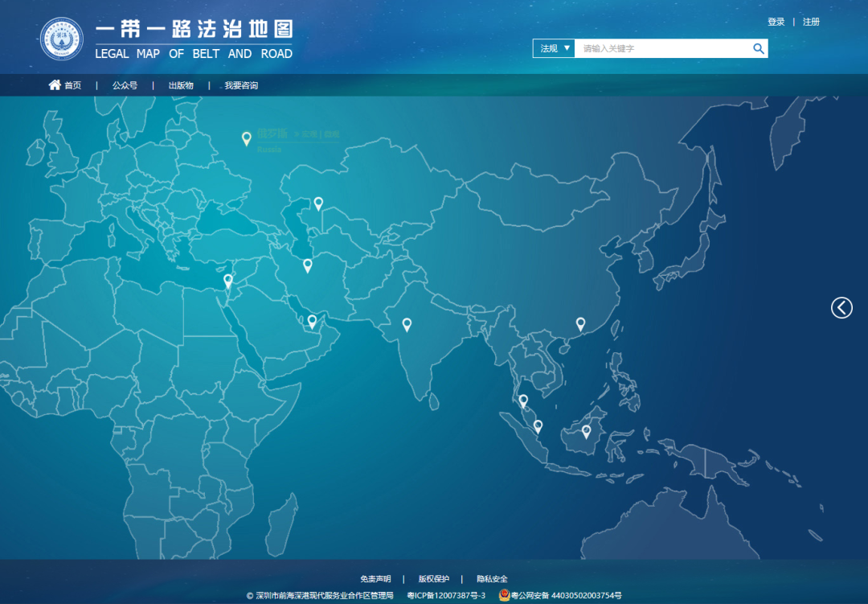This screenshot has height=604, width=868.
Task: Click the circular left-arrow button
Action: point(841,307)
